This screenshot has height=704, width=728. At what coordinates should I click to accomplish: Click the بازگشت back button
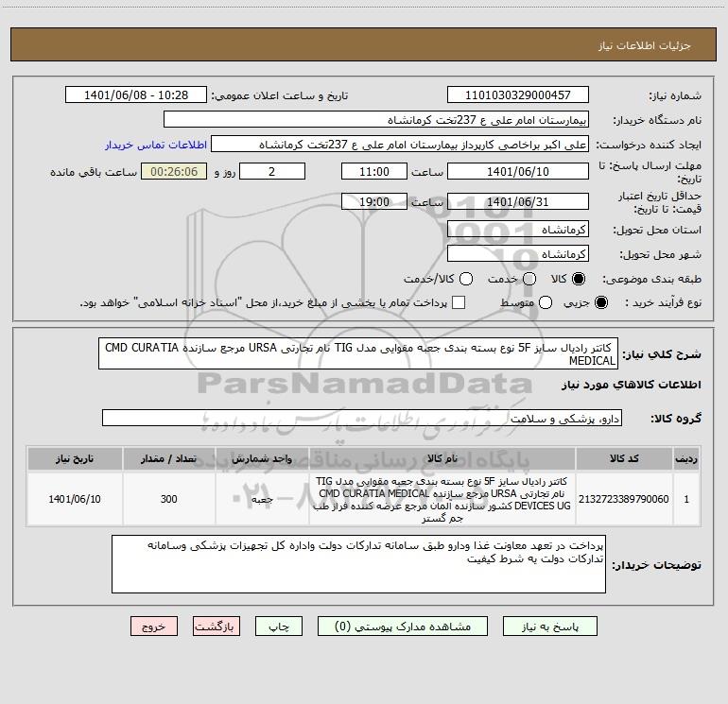click(x=217, y=627)
